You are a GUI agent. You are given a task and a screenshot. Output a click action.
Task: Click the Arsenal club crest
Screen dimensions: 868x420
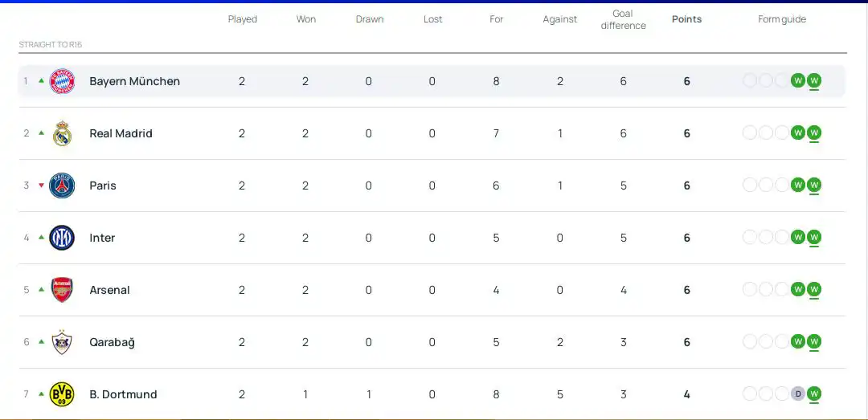(62, 290)
